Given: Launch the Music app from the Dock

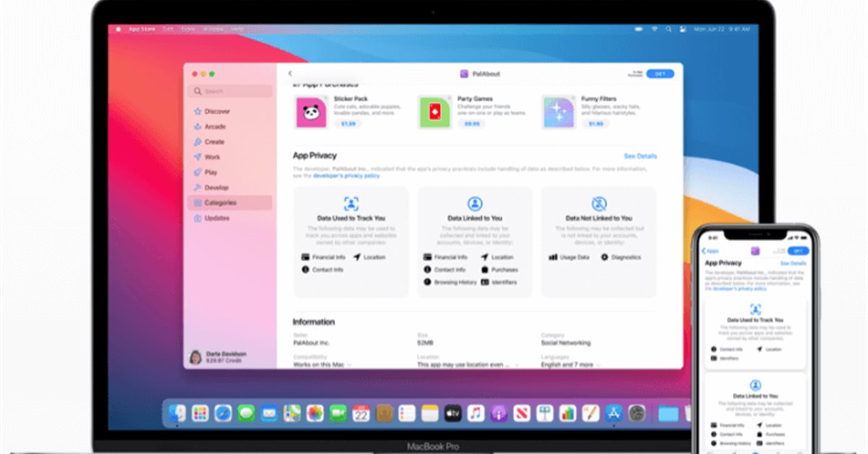Looking at the screenshot, I should point(475,413).
